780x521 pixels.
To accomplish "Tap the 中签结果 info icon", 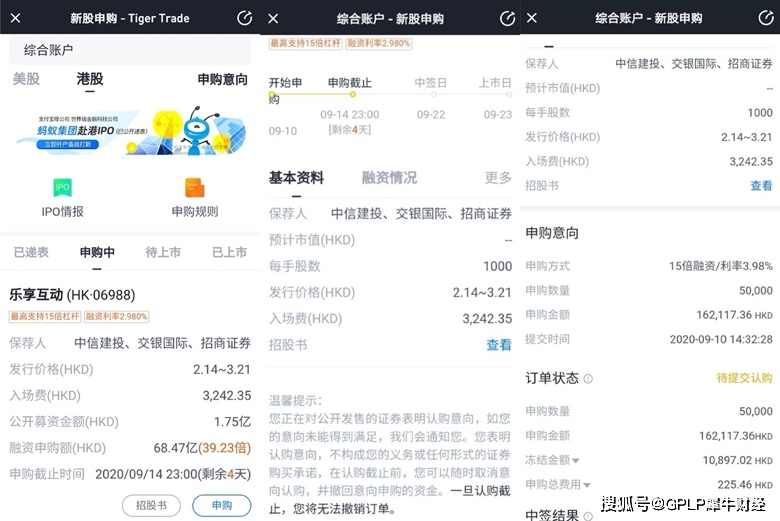I will point(588,516).
